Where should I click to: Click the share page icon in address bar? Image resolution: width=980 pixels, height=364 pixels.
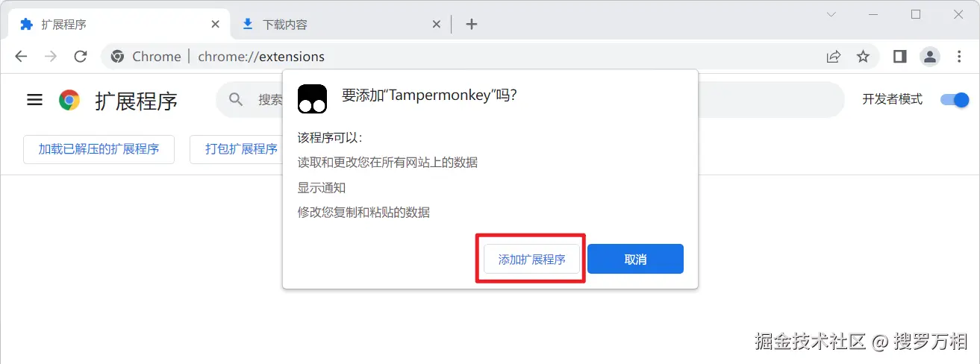[833, 57]
